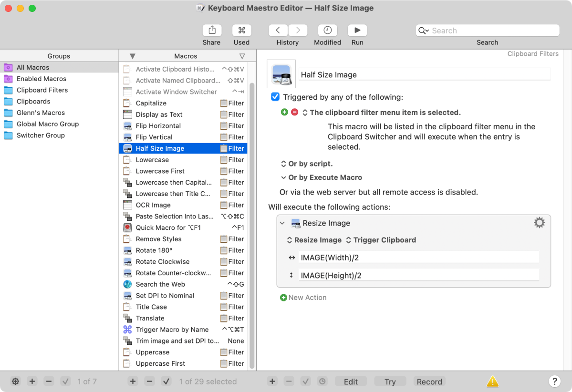
Task: Click the IMAGE(Width)/2 field
Action: click(x=419, y=258)
